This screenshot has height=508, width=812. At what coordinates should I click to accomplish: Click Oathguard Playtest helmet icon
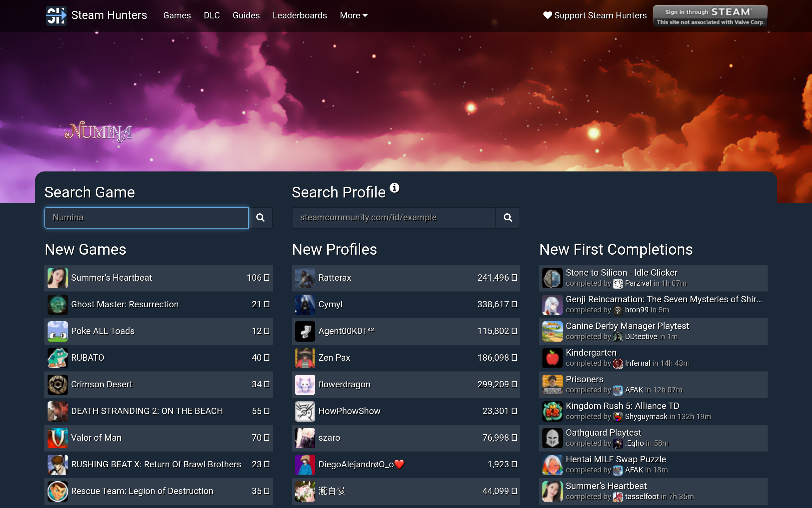552,438
